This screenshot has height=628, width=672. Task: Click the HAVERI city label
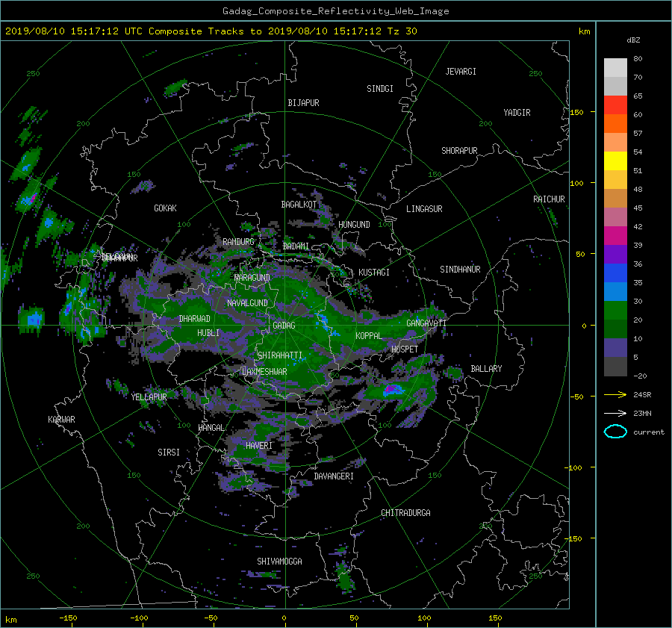[259, 446]
